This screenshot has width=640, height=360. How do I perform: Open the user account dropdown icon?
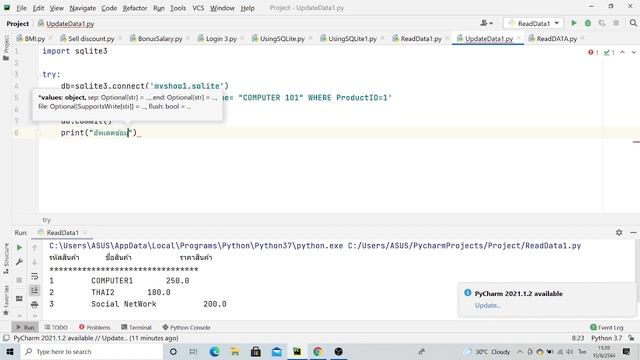click(486, 23)
